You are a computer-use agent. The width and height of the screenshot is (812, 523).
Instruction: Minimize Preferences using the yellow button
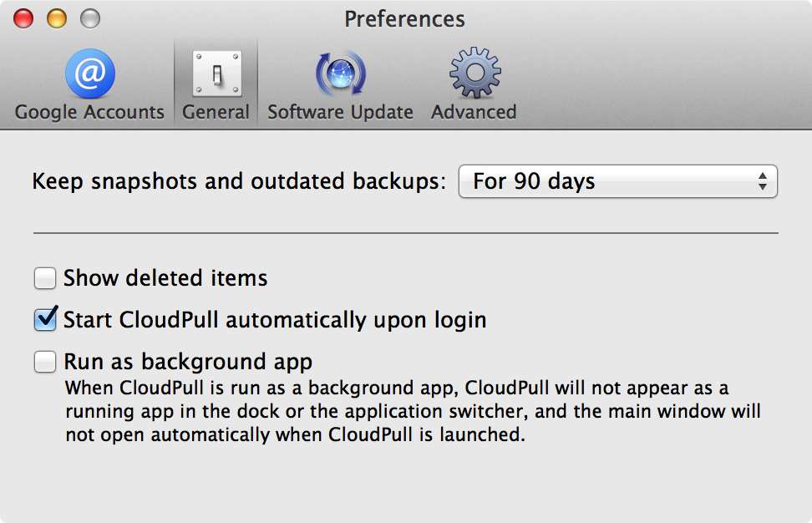(57, 18)
